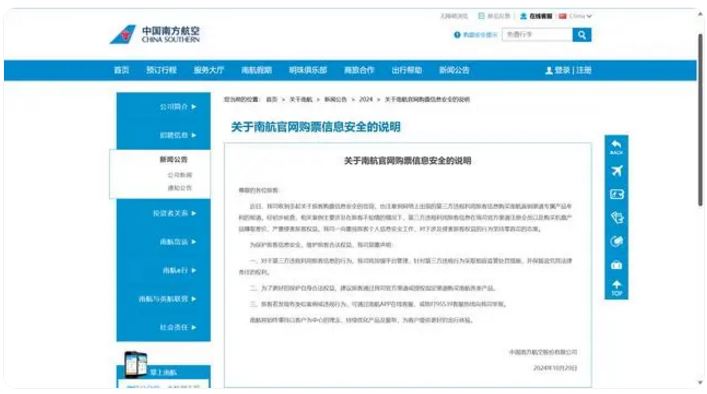Click the 注册 register link
This screenshot has width=707, height=394.
click(583, 70)
